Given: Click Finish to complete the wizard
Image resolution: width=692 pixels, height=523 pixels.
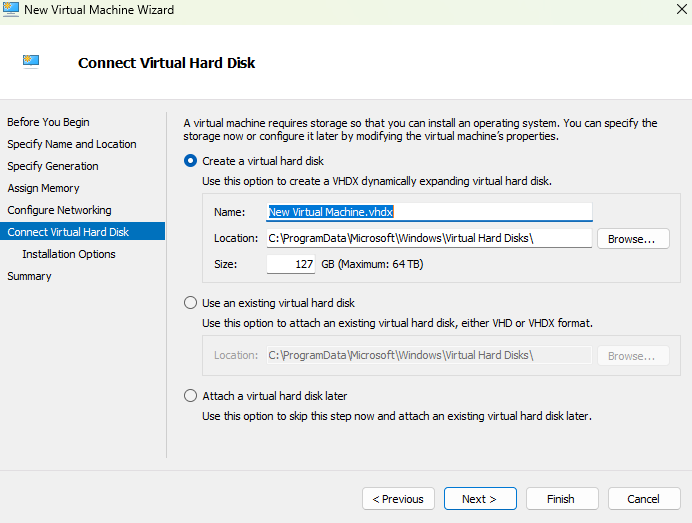Looking at the screenshot, I should [560, 499].
